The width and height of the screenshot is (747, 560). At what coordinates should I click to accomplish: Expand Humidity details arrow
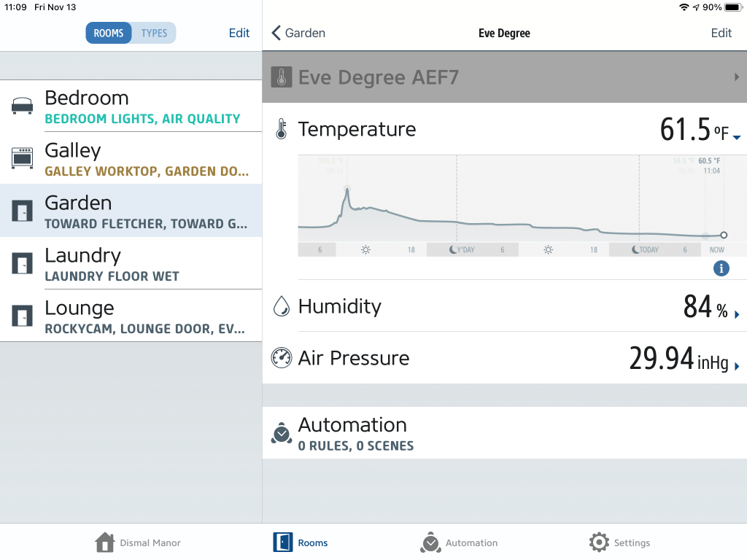(737, 314)
